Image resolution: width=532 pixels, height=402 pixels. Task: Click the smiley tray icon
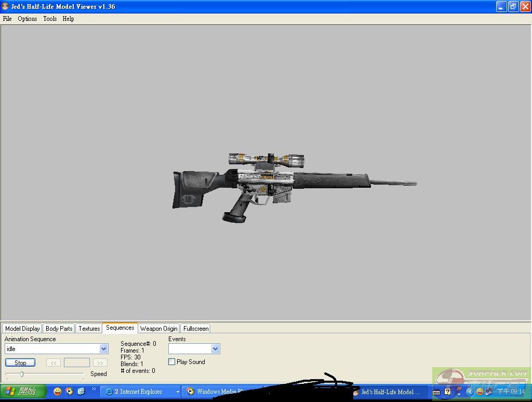[x=480, y=392]
